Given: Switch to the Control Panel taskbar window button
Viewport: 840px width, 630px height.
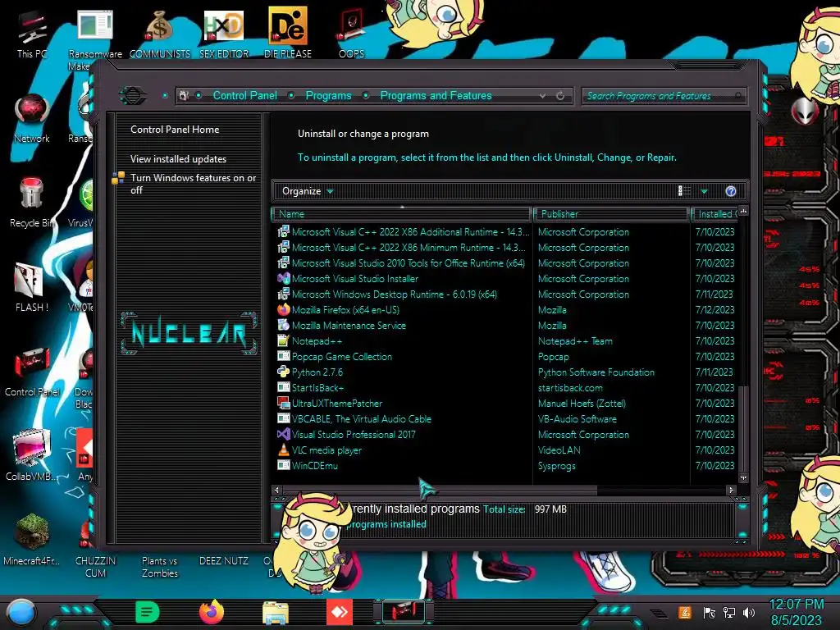Looking at the screenshot, I should point(404,612).
